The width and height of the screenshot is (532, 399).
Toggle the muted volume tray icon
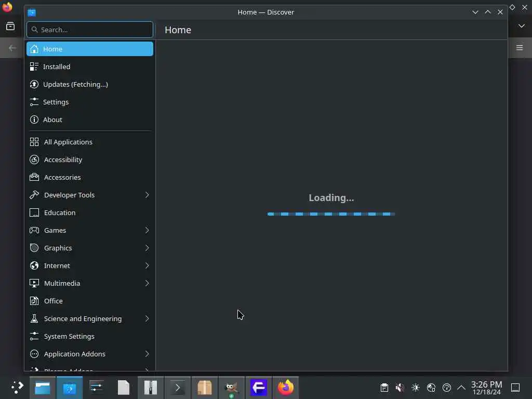coord(400,388)
